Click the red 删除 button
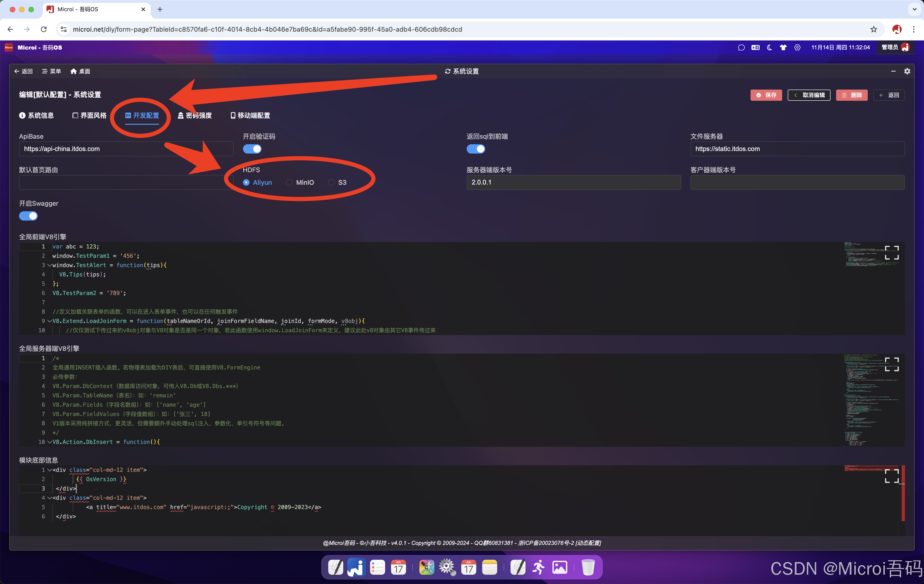This screenshot has width=924, height=584. pos(851,95)
